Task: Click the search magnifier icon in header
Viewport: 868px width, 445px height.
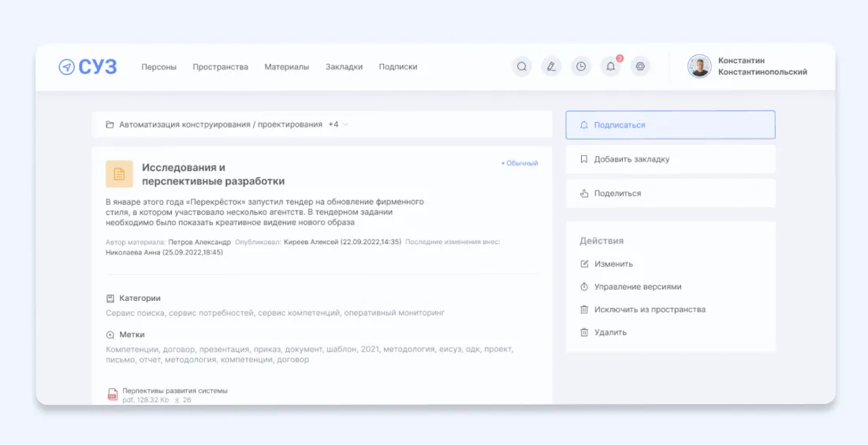Action: click(x=521, y=67)
